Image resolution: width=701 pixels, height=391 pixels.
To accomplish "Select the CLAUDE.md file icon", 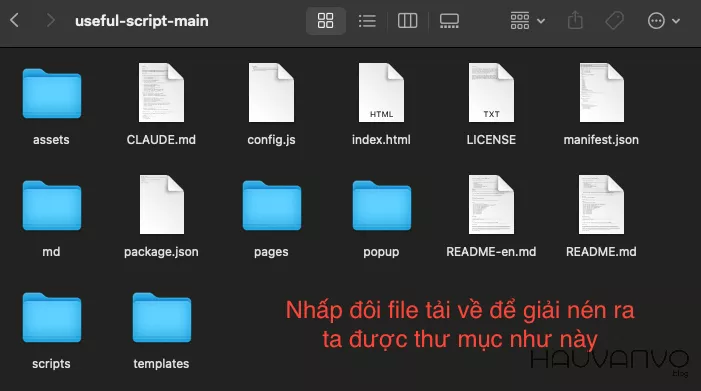I will [161, 92].
